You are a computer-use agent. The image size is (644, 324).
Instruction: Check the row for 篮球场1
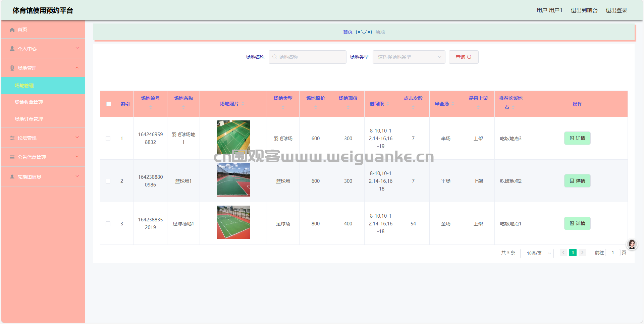tap(108, 181)
